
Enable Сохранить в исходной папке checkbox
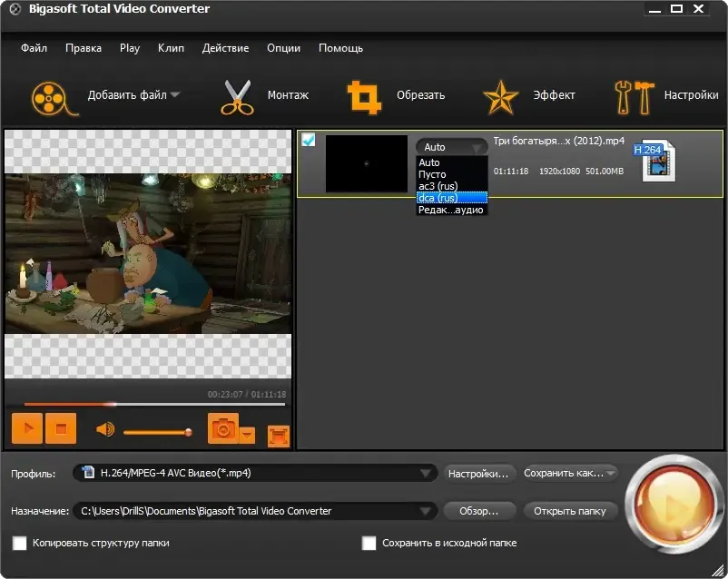[369, 543]
